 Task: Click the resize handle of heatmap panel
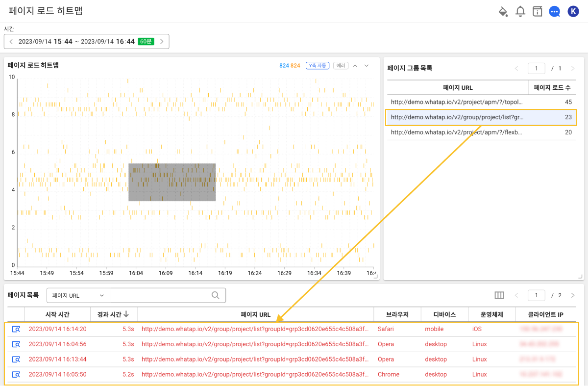coord(376,277)
